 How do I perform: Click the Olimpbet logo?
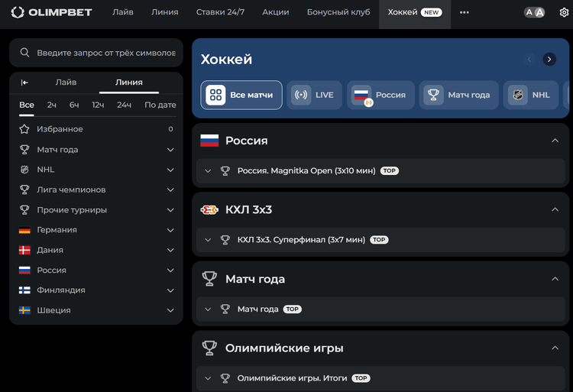click(x=50, y=13)
